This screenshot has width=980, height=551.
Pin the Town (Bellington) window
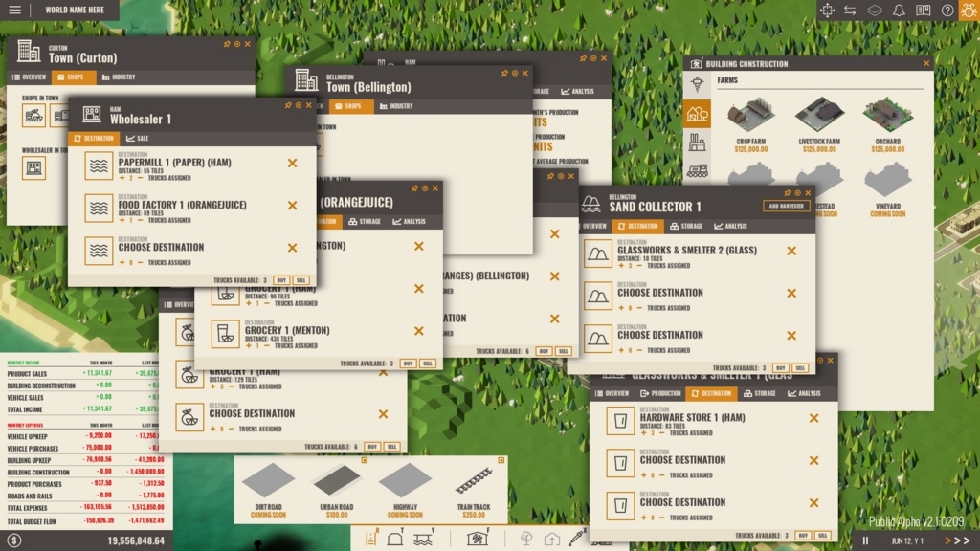(x=504, y=73)
